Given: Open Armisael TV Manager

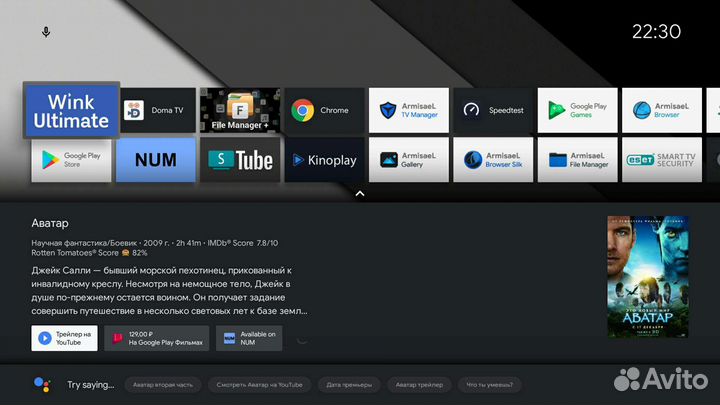Looking at the screenshot, I should [408, 110].
